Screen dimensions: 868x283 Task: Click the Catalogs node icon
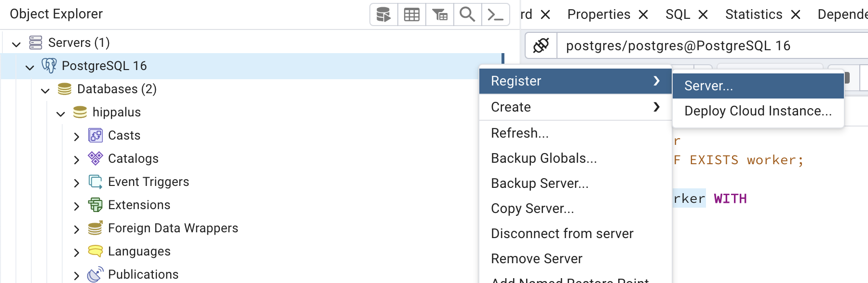pos(95,158)
